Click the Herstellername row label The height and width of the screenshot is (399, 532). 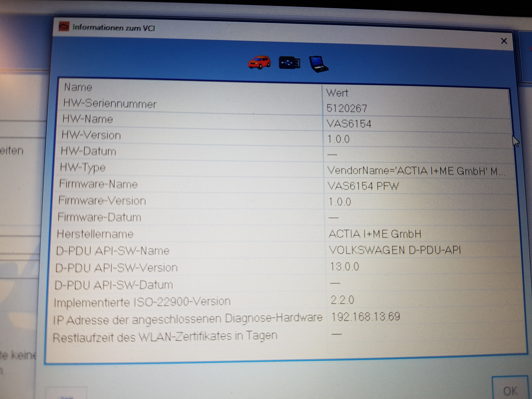click(x=95, y=234)
